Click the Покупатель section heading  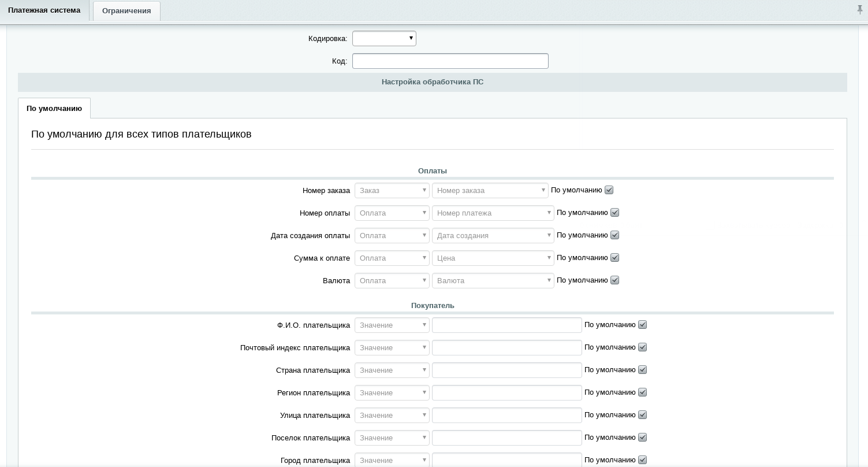(433, 305)
